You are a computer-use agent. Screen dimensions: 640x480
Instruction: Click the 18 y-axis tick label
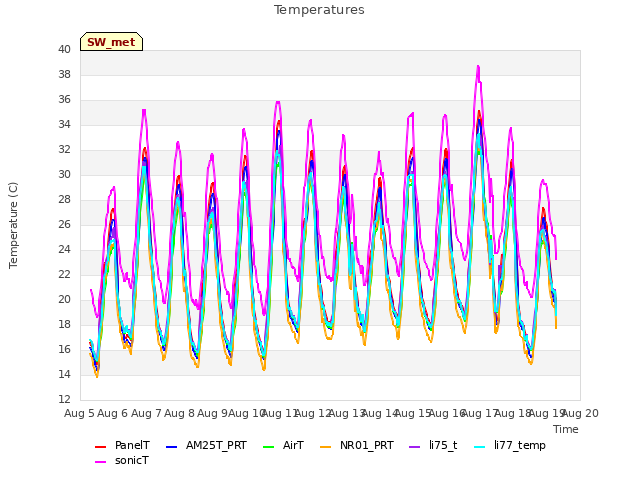pyautogui.click(x=64, y=324)
